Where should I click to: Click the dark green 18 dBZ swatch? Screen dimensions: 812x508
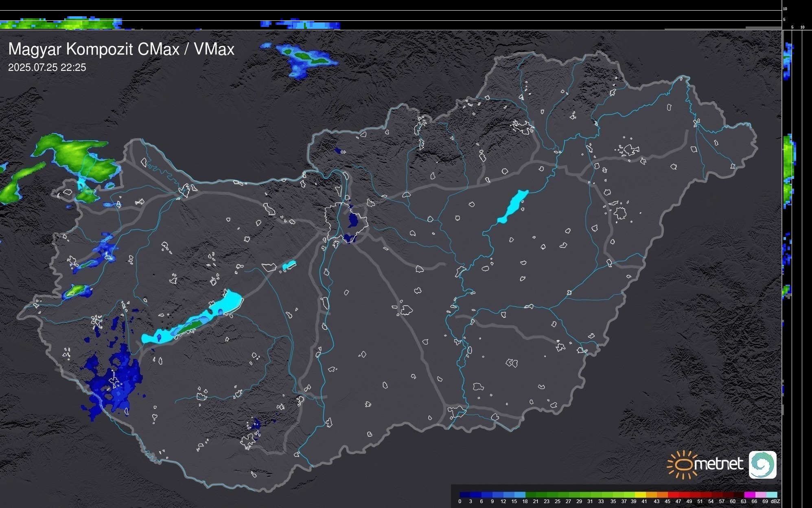click(x=530, y=495)
